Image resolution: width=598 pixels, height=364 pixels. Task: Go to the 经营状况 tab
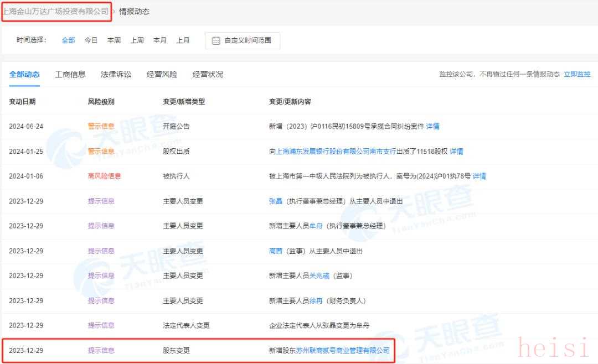(208, 74)
